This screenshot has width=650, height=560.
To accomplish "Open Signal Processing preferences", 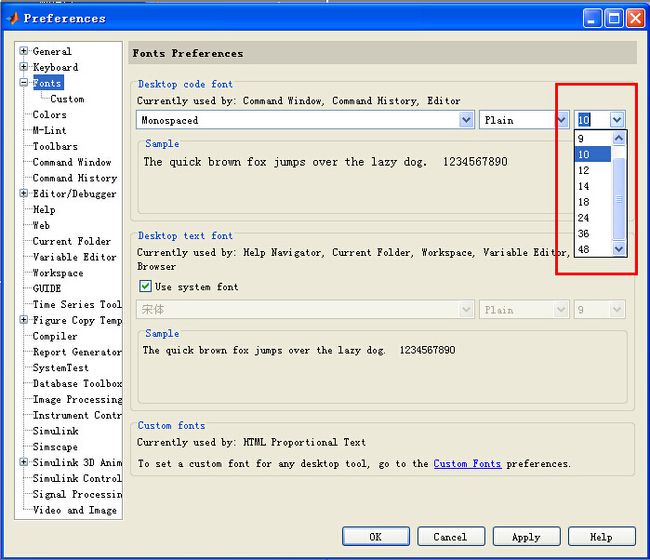I will tap(77, 494).
